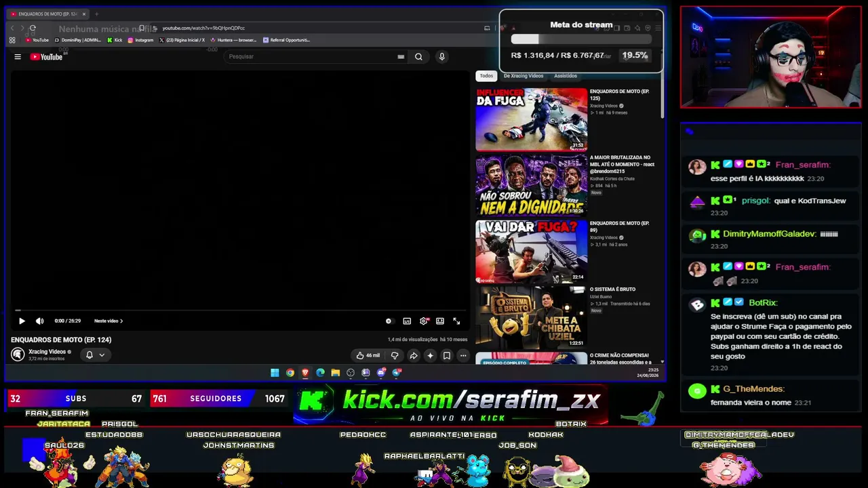This screenshot has width=868, height=488.
Task: Select the 'De Xracing Videos' filter chip
Action: pos(524,76)
